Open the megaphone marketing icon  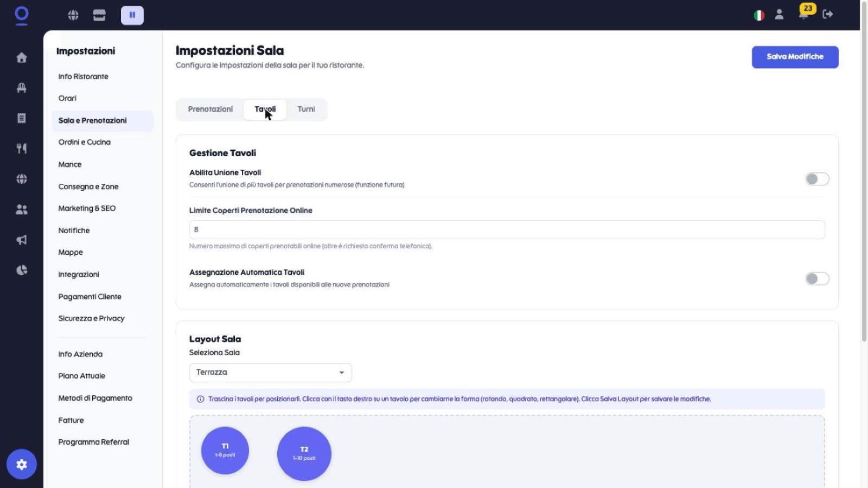pyautogui.click(x=22, y=240)
